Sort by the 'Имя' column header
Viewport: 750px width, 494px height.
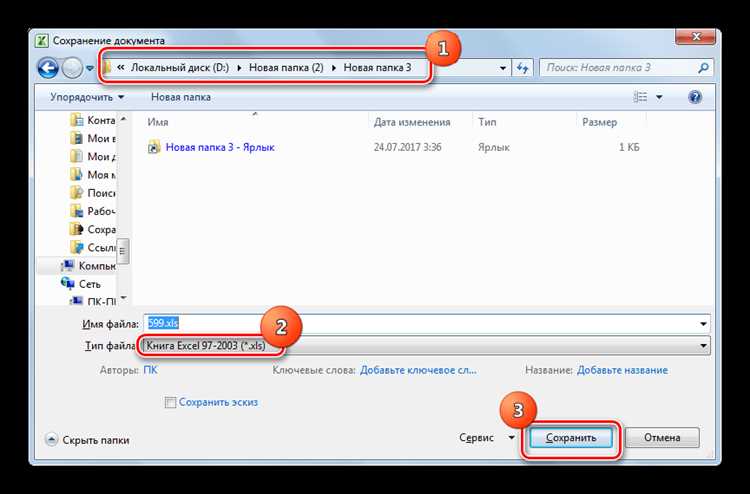158,122
